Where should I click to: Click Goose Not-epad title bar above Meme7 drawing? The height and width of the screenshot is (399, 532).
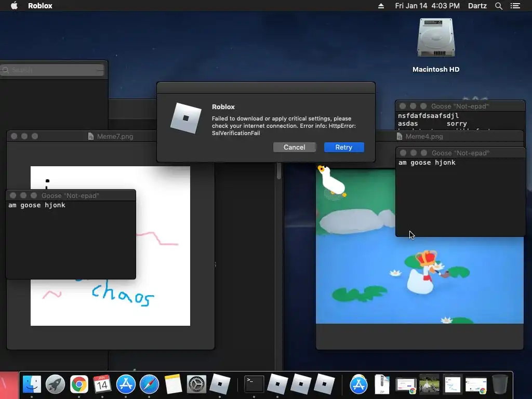[x=71, y=195]
